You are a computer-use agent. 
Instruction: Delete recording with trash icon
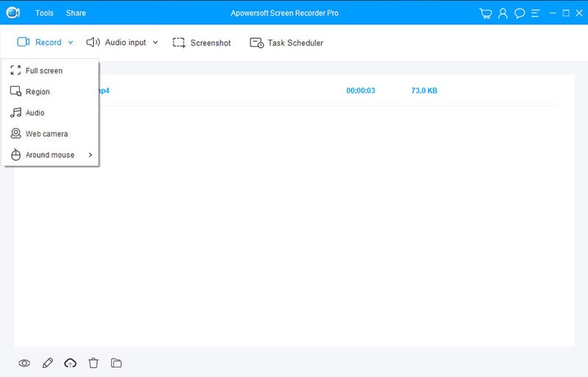point(93,363)
